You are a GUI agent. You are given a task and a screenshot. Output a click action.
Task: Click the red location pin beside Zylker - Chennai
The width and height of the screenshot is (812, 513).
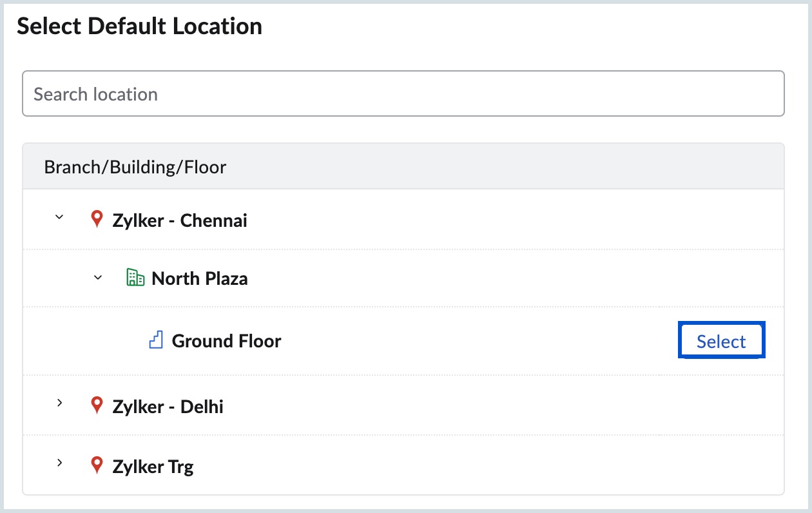97,219
